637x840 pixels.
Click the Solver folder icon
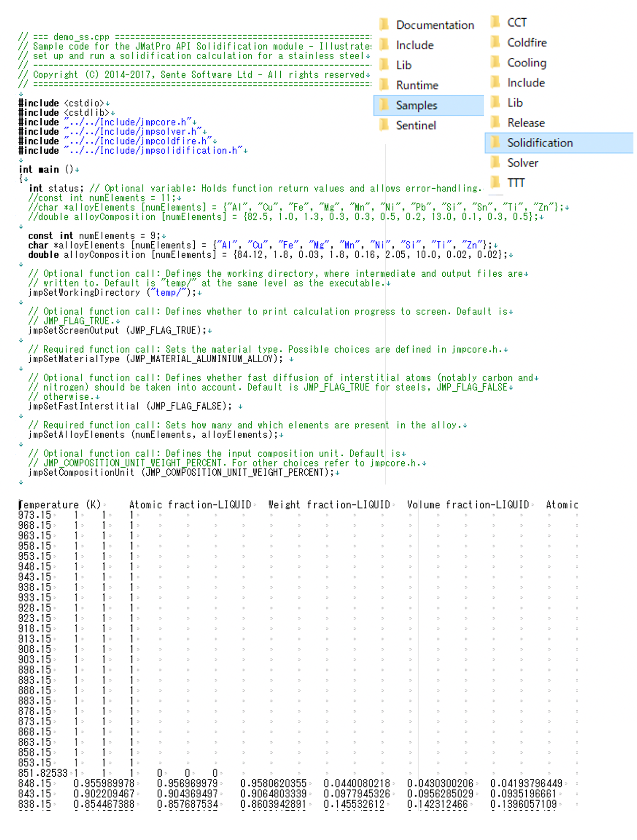coord(495,162)
